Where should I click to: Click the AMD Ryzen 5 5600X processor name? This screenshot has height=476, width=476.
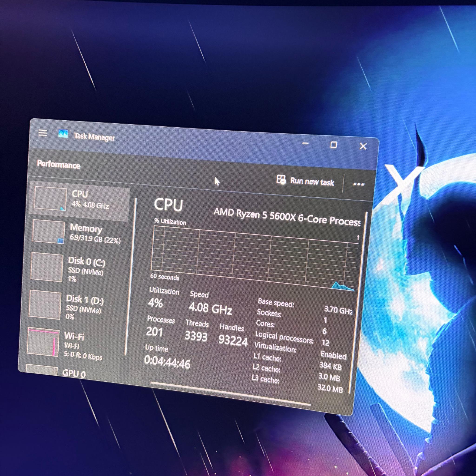(x=287, y=217)
